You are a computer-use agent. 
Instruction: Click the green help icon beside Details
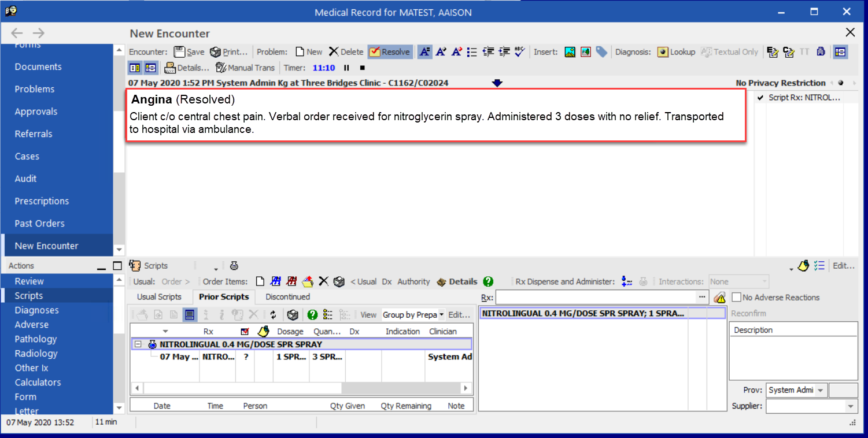[488, 282]
